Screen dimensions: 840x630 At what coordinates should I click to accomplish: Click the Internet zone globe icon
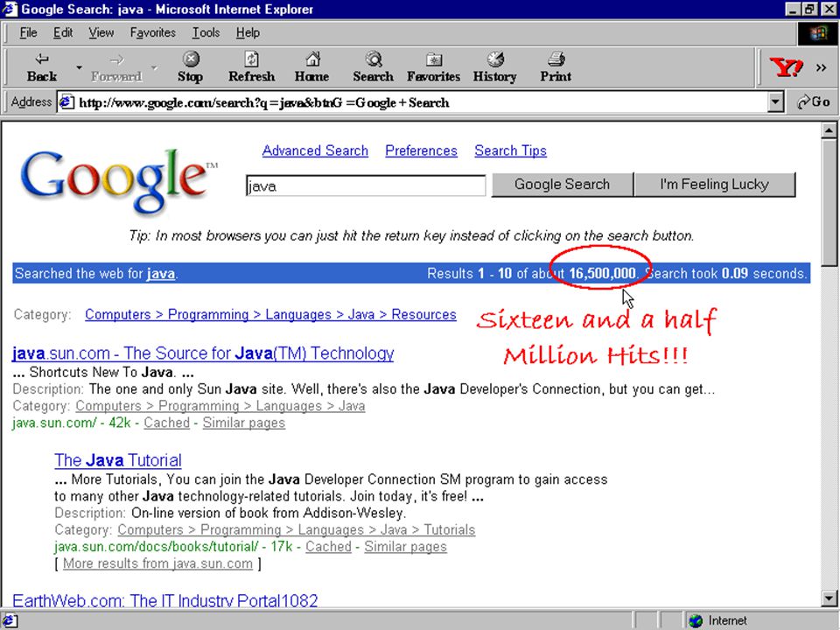[x=696, y=621]
